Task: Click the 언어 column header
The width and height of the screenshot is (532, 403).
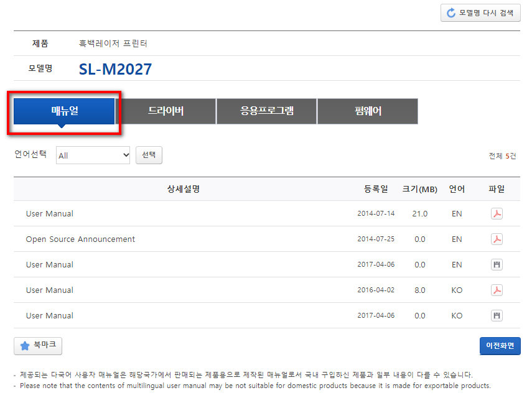Action: [x=457, y=189]
